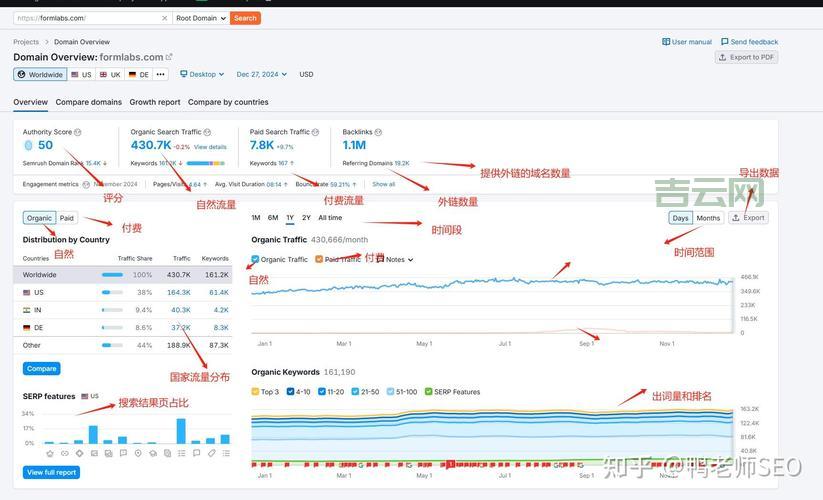Click the Authority Score info icon
Viewport: 823px width, 500px height.
[x=78, y=132]
